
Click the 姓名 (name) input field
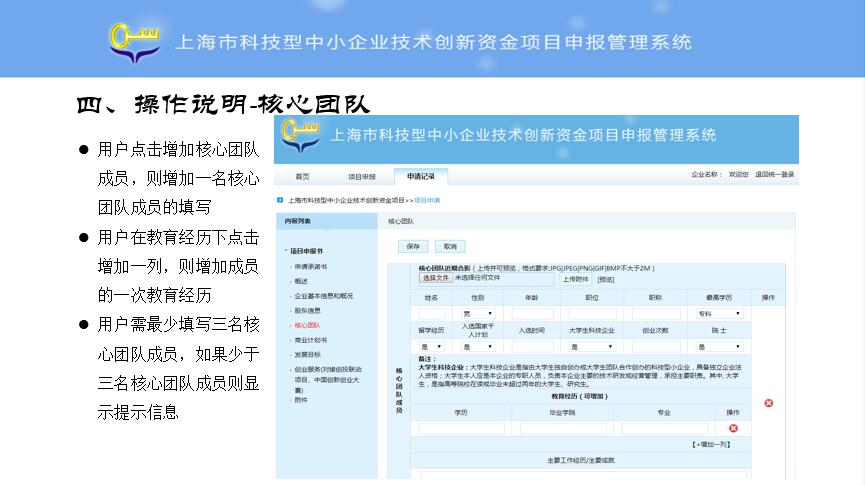(x=432, y=314)
